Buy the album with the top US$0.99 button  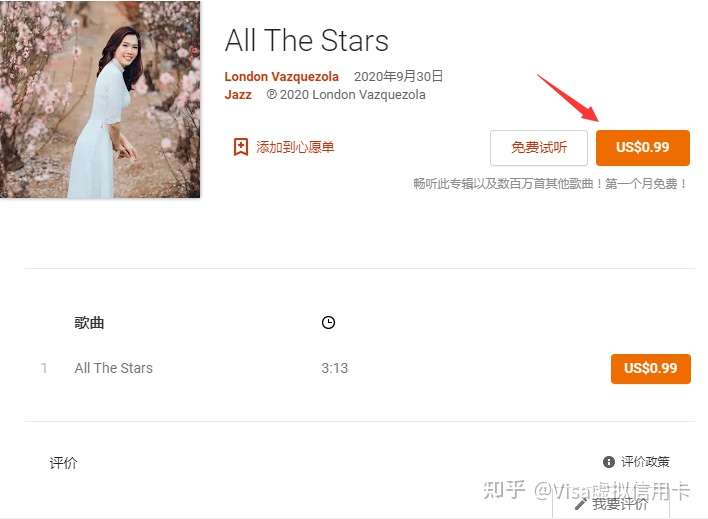(643, 147)
